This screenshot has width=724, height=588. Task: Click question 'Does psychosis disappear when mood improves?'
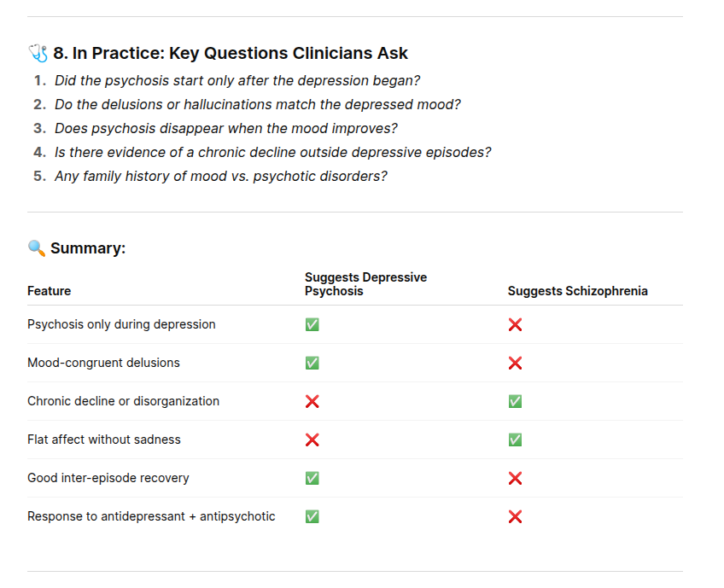226,128
